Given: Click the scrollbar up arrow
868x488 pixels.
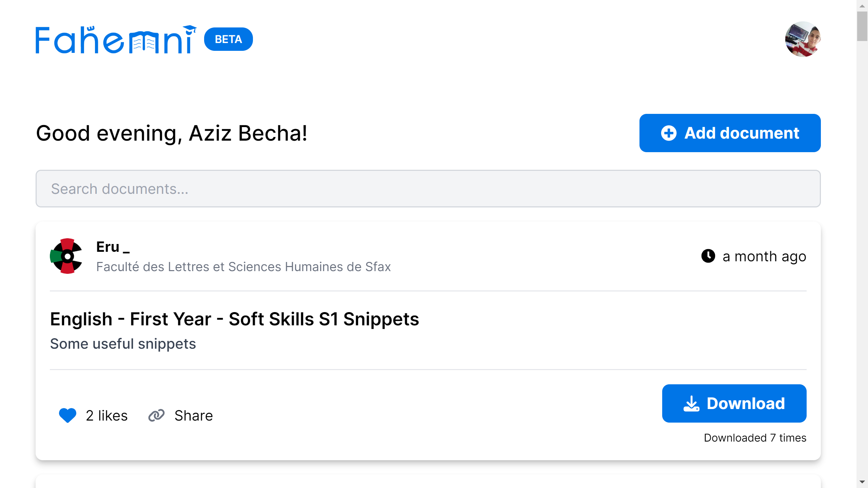Looking at the screenshot, I should 862,6.
